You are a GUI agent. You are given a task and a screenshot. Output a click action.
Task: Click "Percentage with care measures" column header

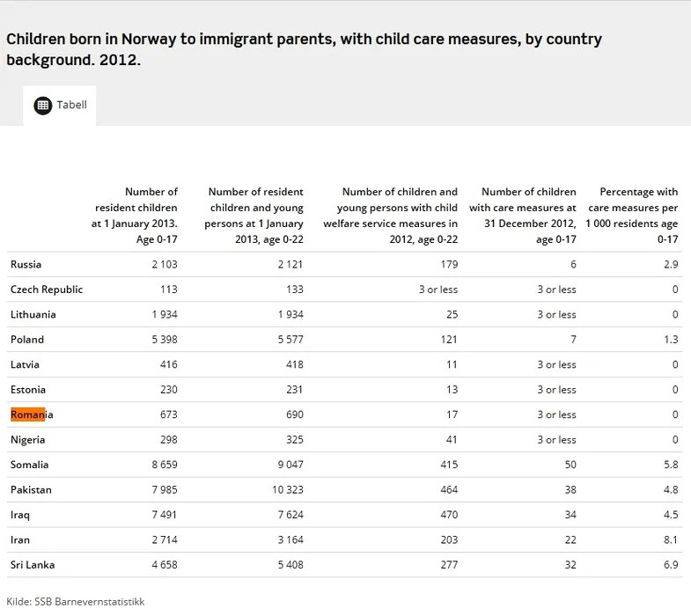point(632,216)
